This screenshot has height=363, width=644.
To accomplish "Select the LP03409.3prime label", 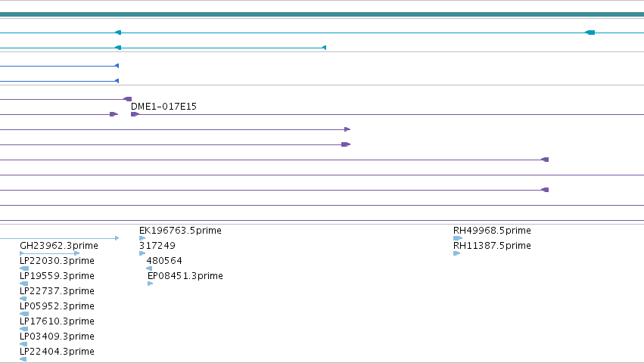I will coord(57,337).
